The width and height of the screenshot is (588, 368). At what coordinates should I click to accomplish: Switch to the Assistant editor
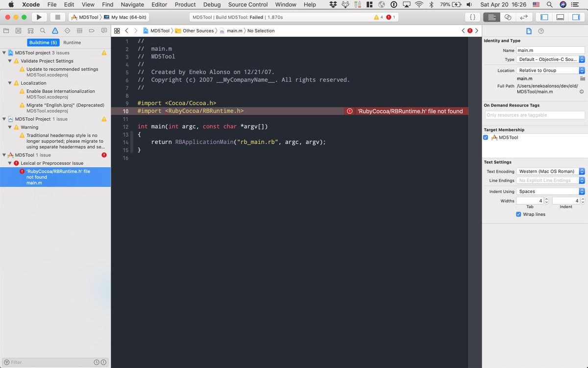(508, 17)
